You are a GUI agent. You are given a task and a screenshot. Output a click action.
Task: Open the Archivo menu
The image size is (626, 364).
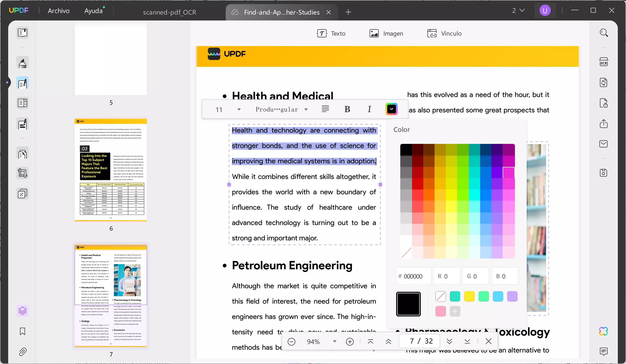(59, 11)
